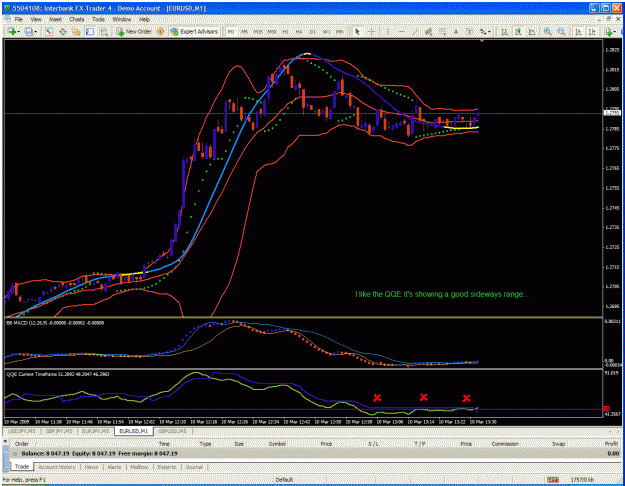
Task: Select the vertical line drawing tool
Action: click(x=387, y=31)
